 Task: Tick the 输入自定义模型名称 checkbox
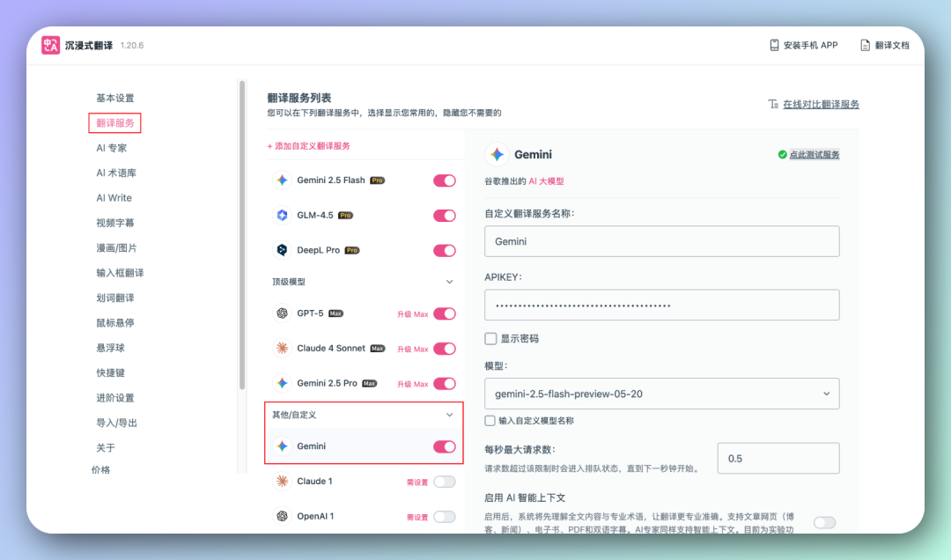[x=490, y=421]
